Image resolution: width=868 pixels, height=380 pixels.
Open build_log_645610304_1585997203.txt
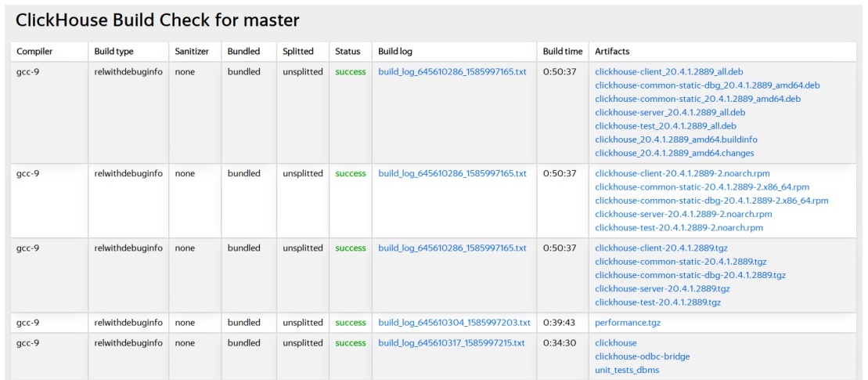pos(455,322)
